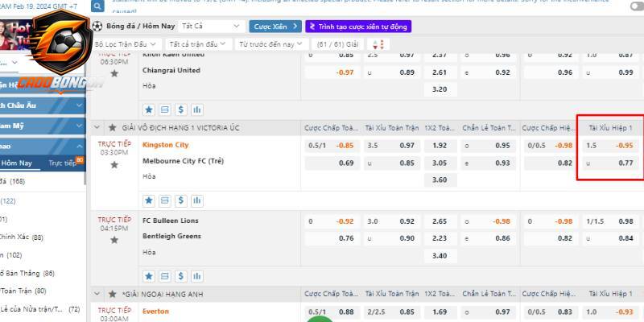This screenshot has width=644, height=322.
Task: Click statistics chart icon under Kingston City match
Action: pyautogui.click(x=197, y=200)
